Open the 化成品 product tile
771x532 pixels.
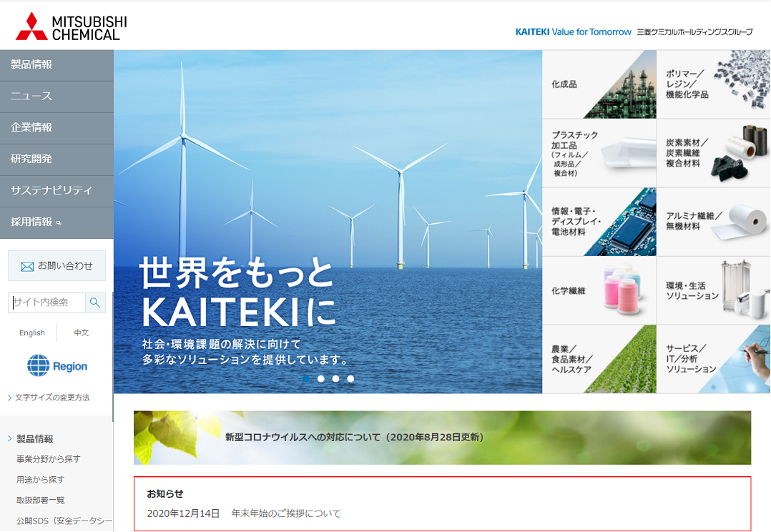click(599, 84)
